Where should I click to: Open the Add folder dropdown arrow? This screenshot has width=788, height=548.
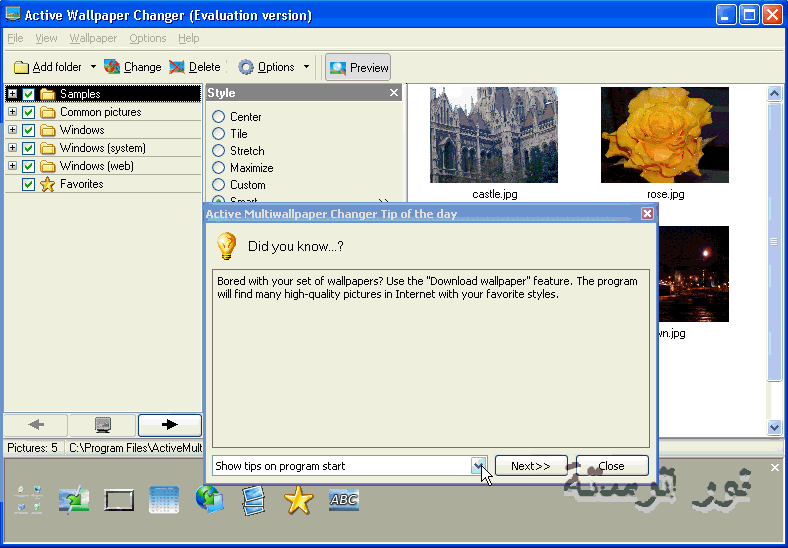[x=93, y=67]
